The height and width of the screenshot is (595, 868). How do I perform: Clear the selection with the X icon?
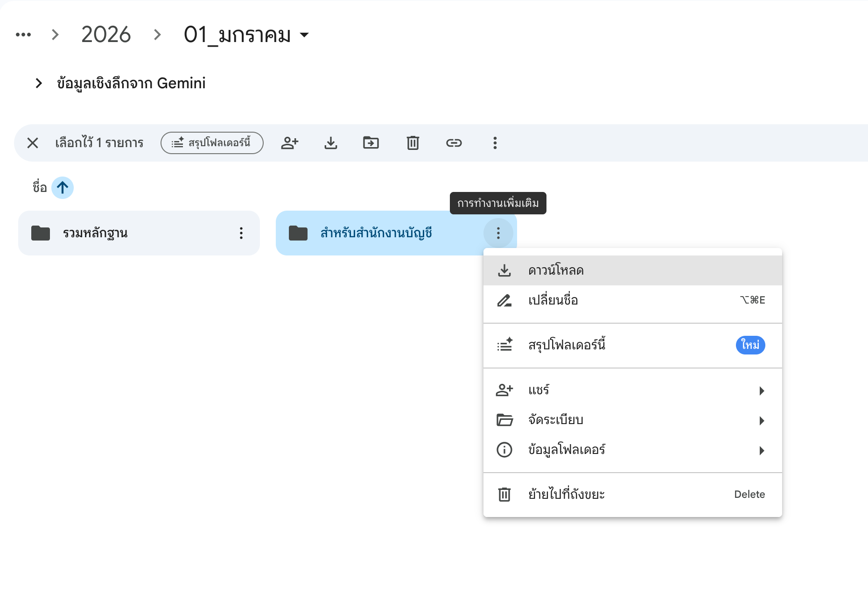33,143
